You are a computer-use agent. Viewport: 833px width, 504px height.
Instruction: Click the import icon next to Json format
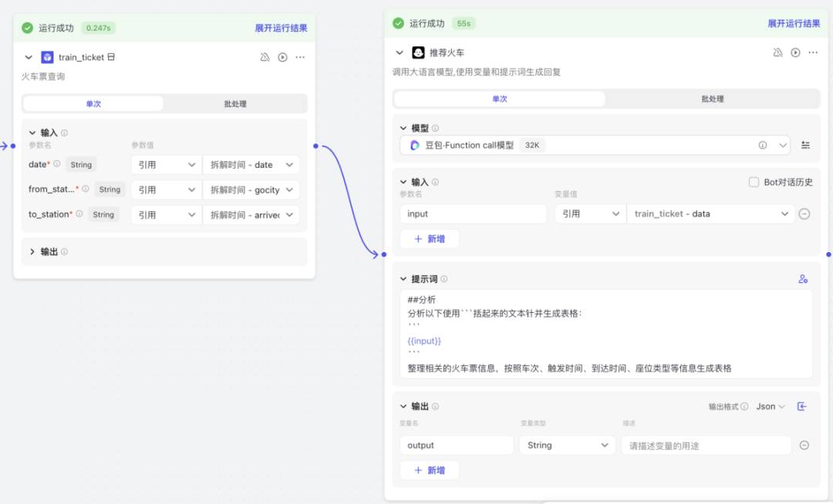[x=801, y=406]
